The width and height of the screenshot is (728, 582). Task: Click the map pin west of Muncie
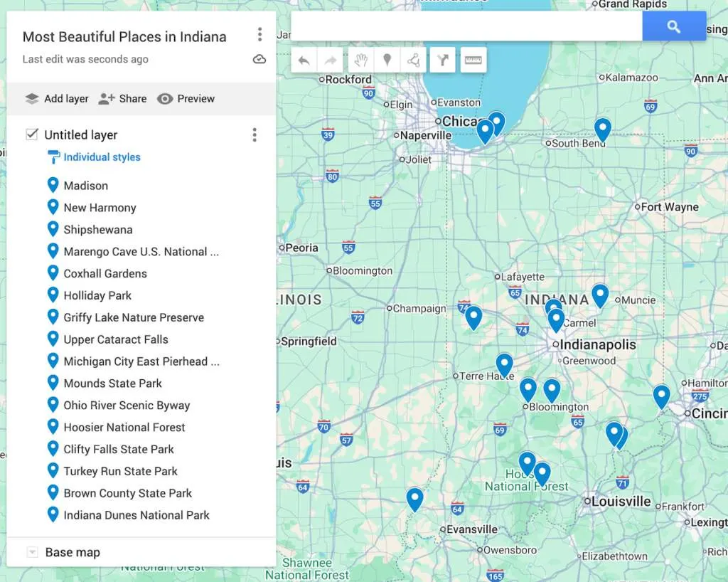(600, 297)
